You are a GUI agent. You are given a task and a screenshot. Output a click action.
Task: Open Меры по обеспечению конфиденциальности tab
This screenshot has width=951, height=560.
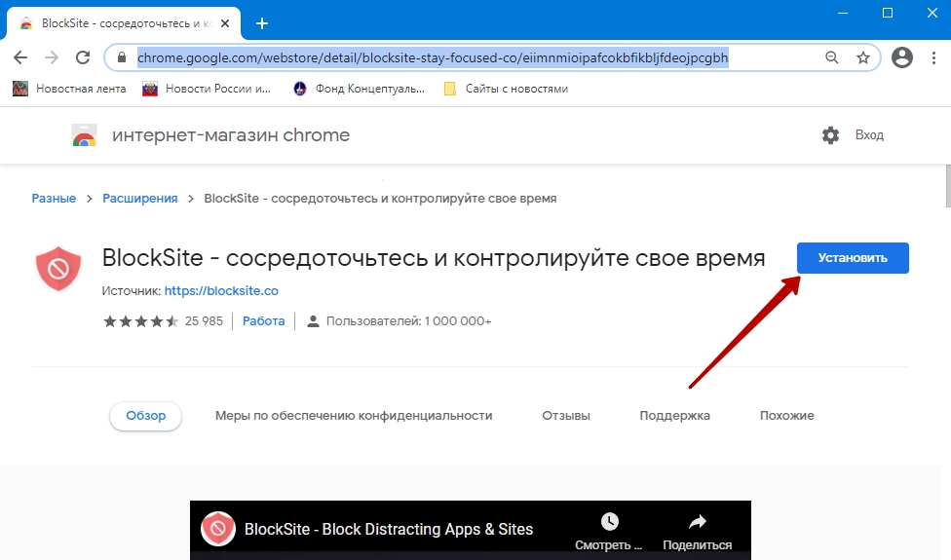(x=354, y=416)
